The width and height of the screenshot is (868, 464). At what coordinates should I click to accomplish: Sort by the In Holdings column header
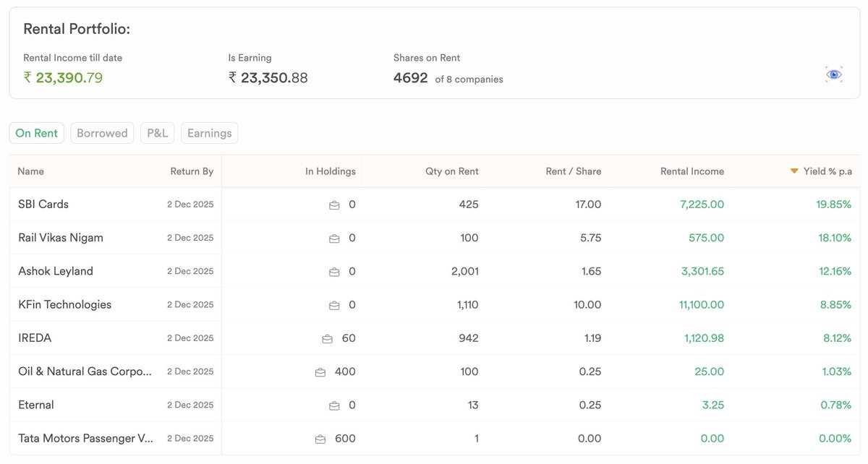[x=331, y=171]
